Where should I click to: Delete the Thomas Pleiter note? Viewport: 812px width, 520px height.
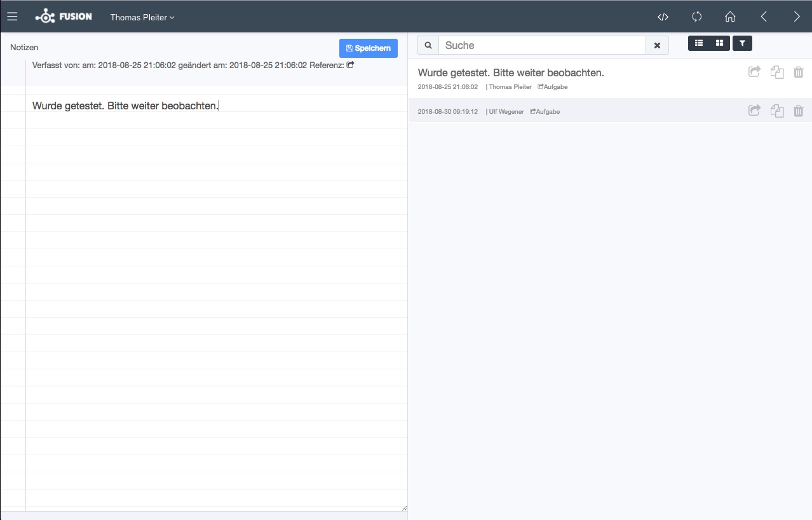799,72
